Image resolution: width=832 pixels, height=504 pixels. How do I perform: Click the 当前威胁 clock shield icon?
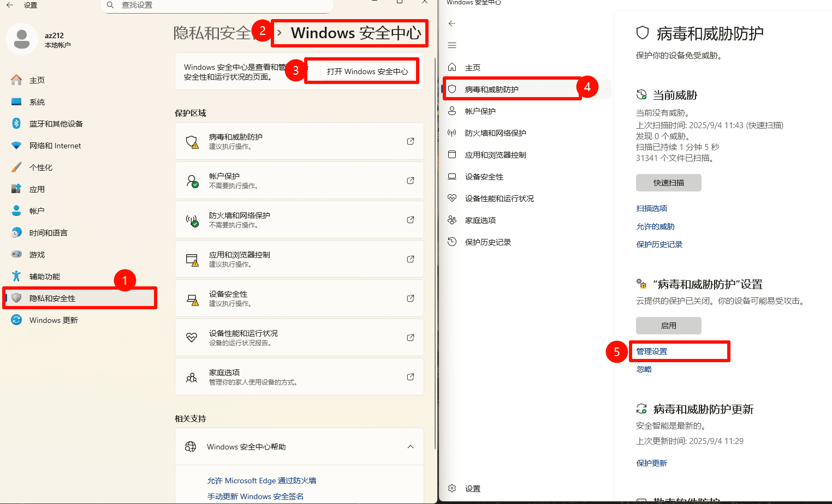[641, 95]
